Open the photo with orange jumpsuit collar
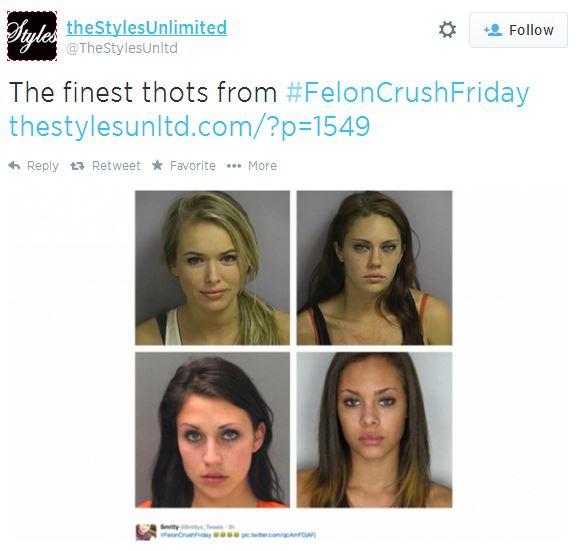This screenshot has height=551, width=577. 212,430
